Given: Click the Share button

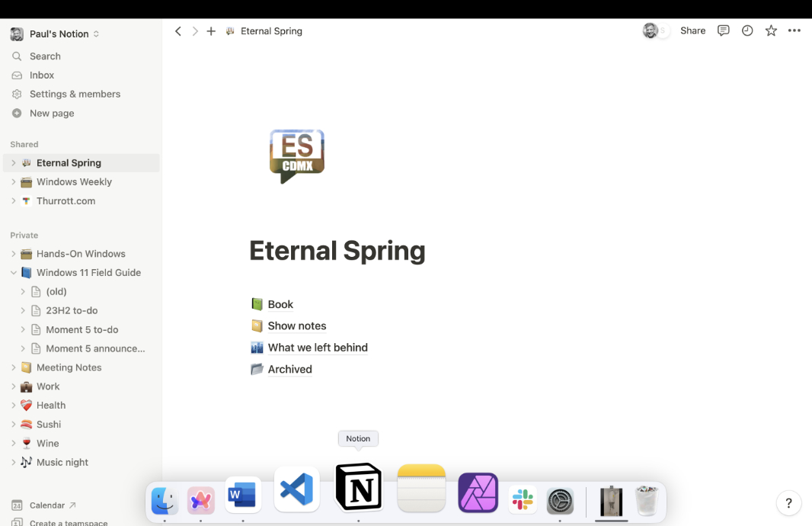Looking at the screenshot, I should click(692, 30).
